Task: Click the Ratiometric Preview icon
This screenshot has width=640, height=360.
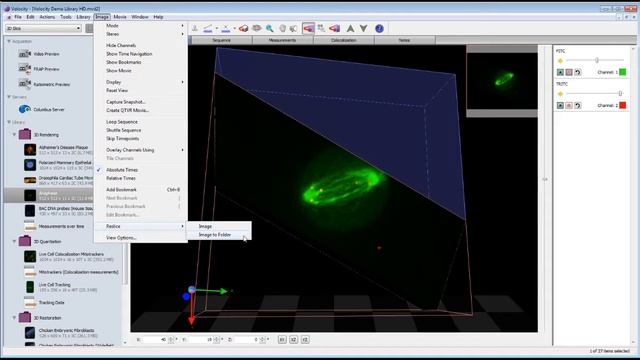Action: pyautogui.click(x=24, y=84)
